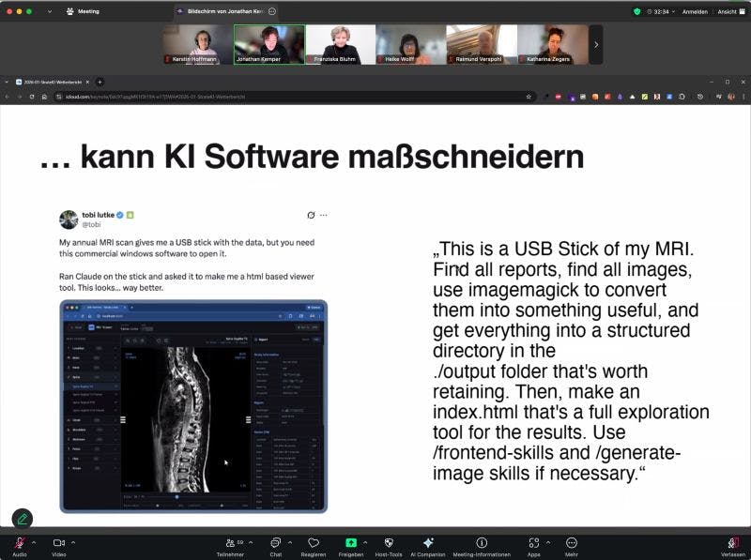Click the green Freigeben share icon
The height and width of the screenshot is (560, 751).
[351, 543]
